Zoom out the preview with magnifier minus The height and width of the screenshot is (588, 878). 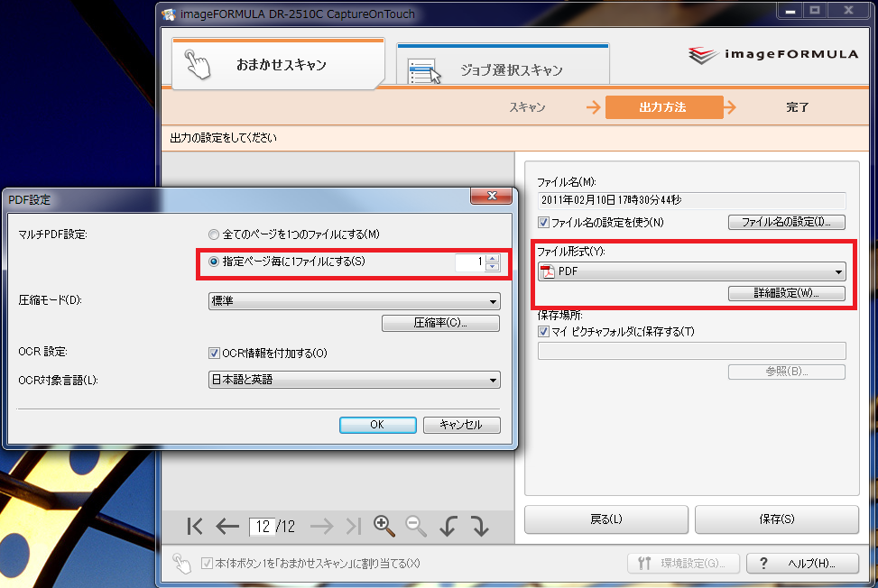click(x=416, y=526)
